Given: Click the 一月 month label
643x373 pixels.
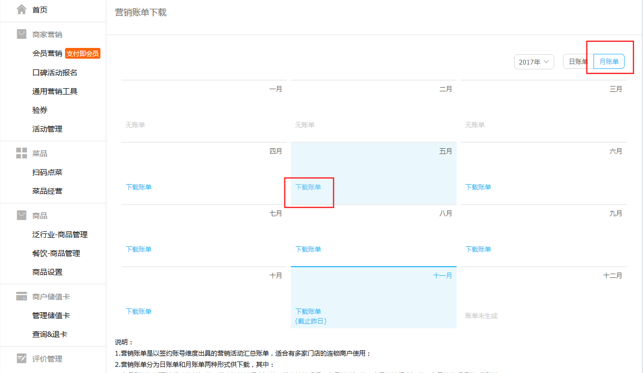Looking at the screenshot, I should (276, 89).
